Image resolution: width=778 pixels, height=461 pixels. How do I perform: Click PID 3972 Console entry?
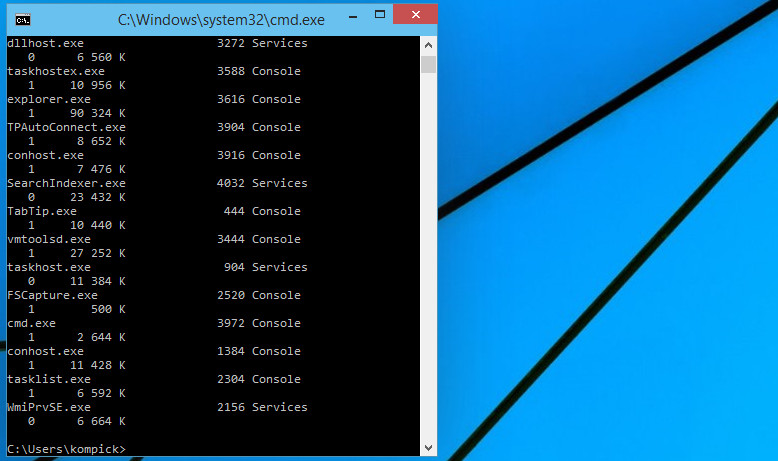click(x=259, y=323)
